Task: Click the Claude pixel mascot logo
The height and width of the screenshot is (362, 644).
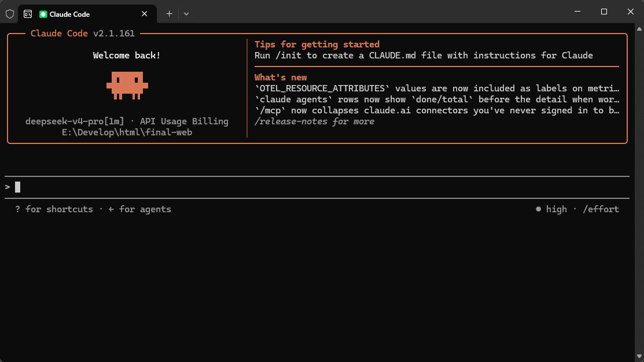Action: [127, 86]
